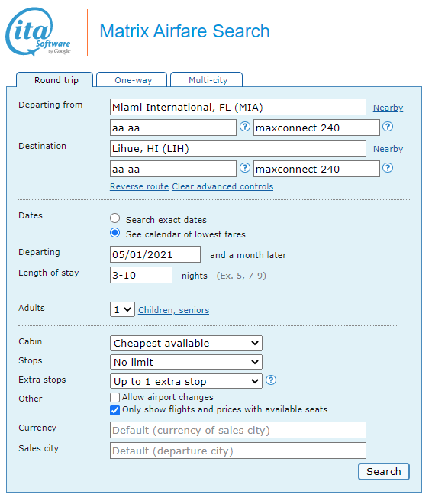Uncheck Only show flights with available seats
Image resolution: width=432 pixels, height=504 pixels.
[114, 410]
